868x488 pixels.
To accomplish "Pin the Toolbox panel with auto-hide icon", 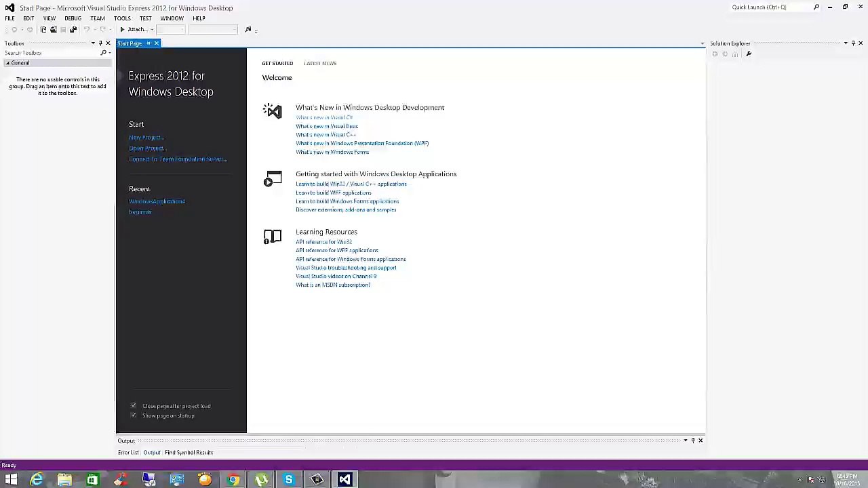I will [100, 43].
